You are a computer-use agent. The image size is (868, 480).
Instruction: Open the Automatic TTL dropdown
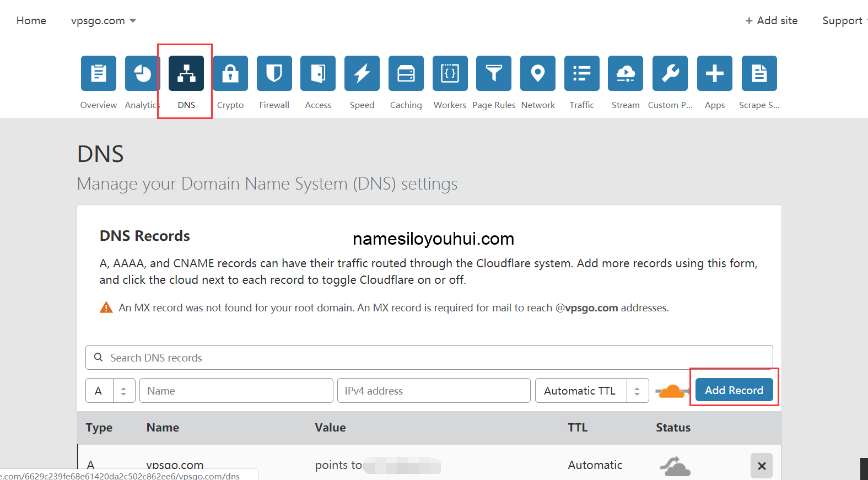click(x=592, y=391)
